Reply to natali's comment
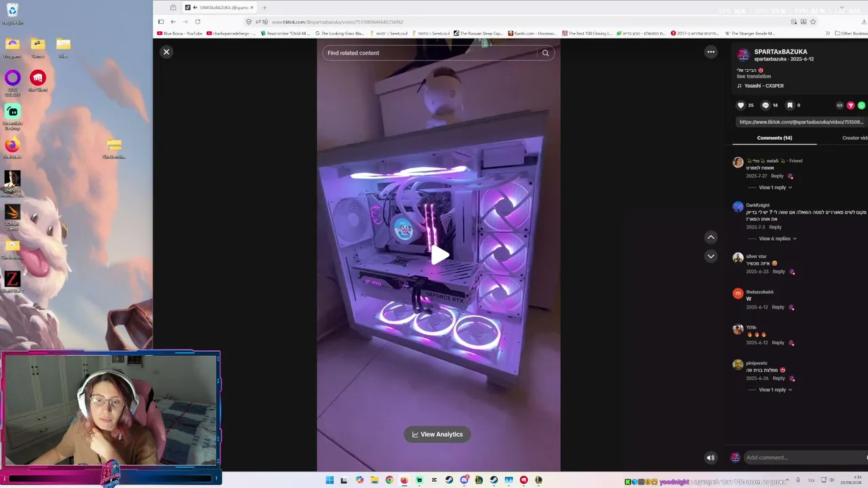The height and width of the screenshot is (488, 868). 777,176
